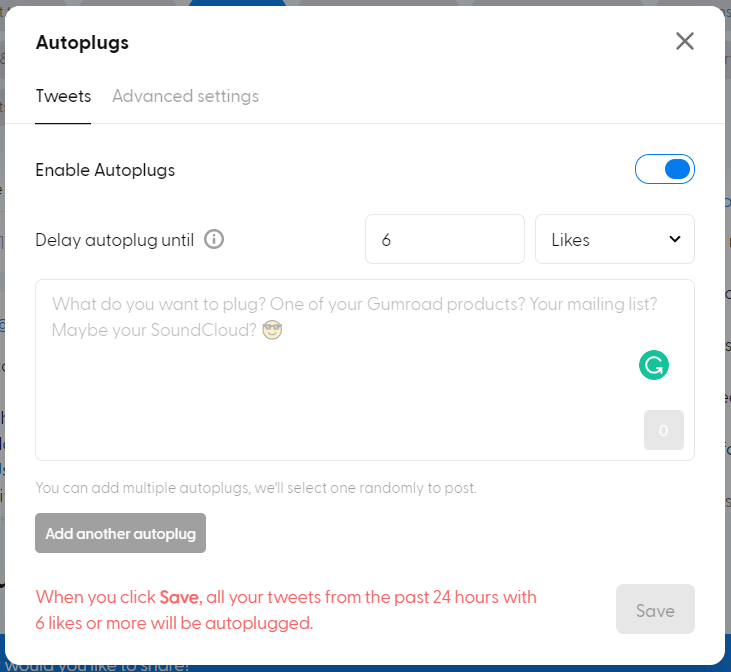The width and height of the screenshot is (731, 672).
Task: Click the red warning message about Save
Action: point(286,610)
